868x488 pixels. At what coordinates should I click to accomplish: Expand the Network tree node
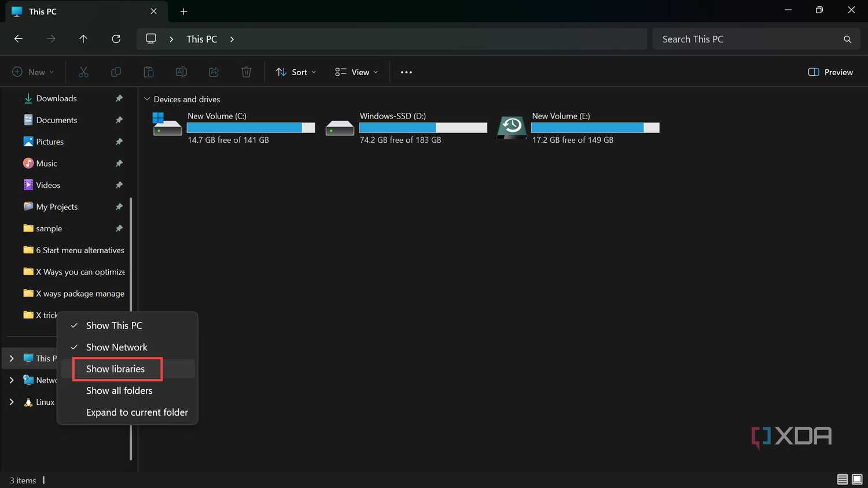point(12,380)
